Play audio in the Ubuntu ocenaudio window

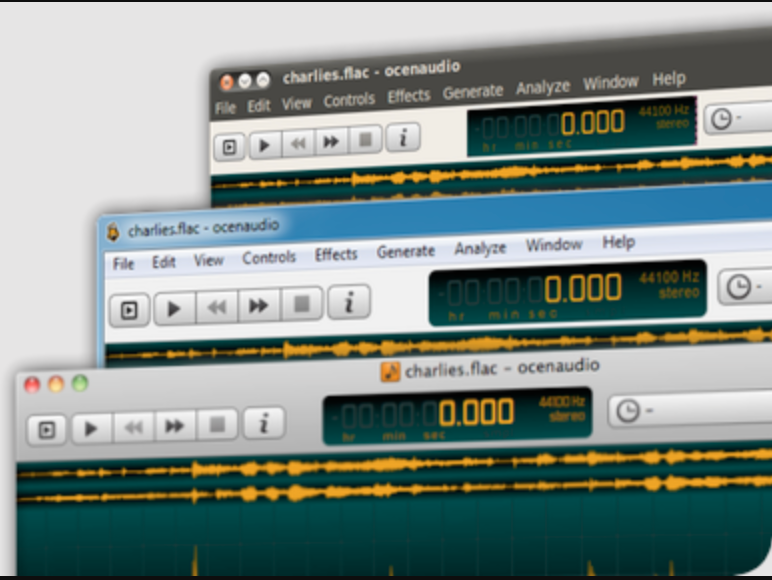265,145
